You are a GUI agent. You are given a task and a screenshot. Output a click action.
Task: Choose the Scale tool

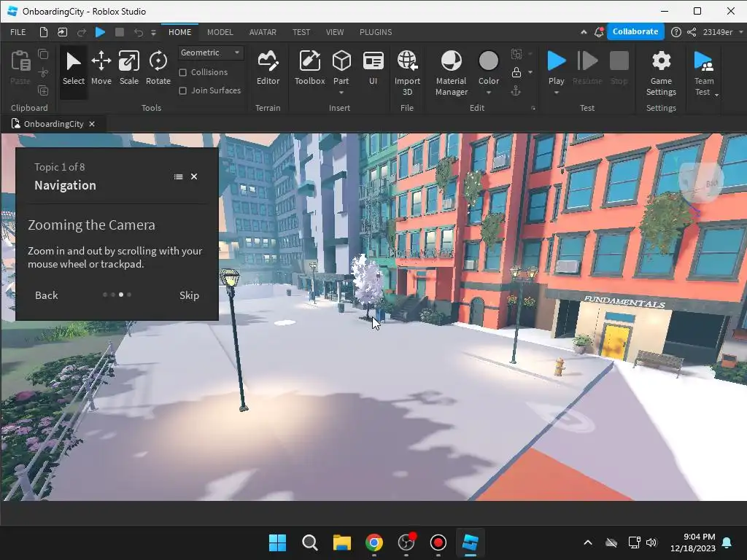[128, 69]
